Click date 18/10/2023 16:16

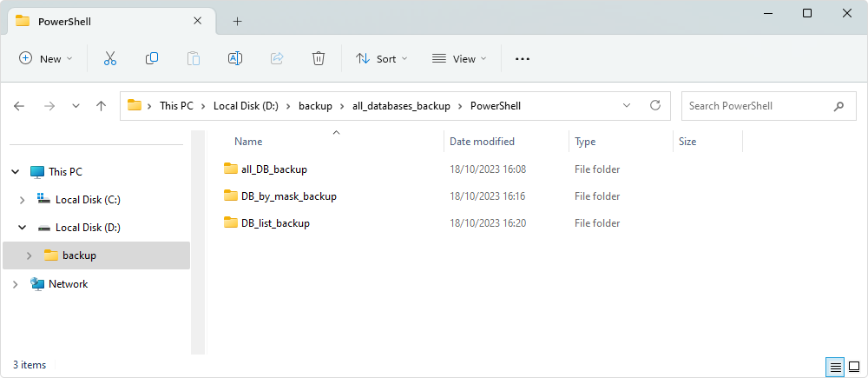488,196
